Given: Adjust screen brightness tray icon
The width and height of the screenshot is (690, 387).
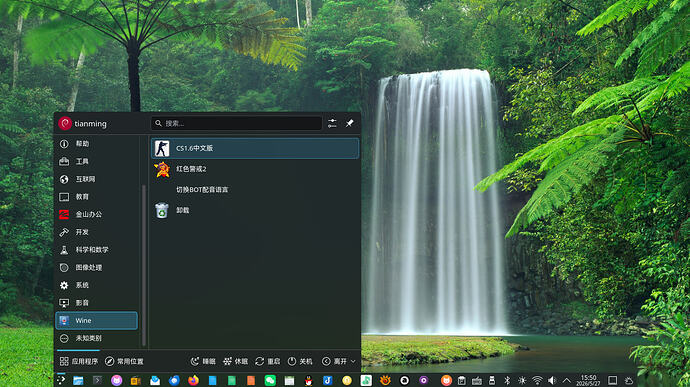Looking at the screenshot, I should point(522,380).
